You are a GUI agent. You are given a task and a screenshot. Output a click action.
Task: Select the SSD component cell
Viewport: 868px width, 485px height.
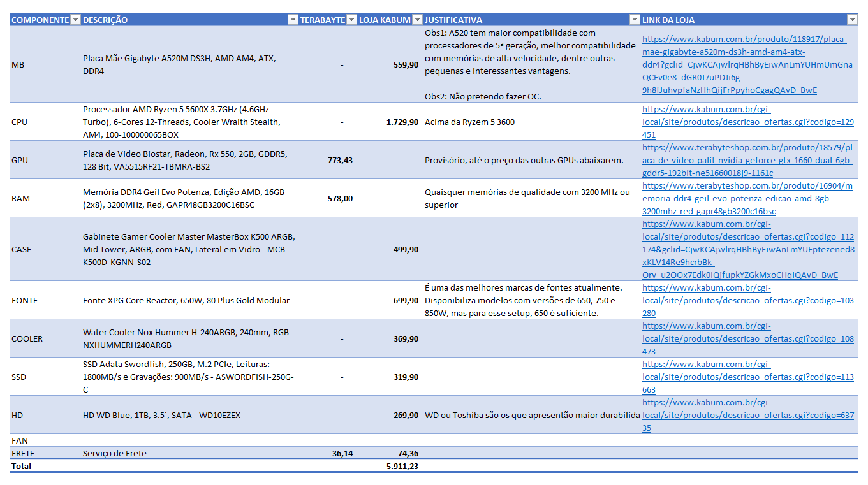pyautogui.click(x=46, y=377)
